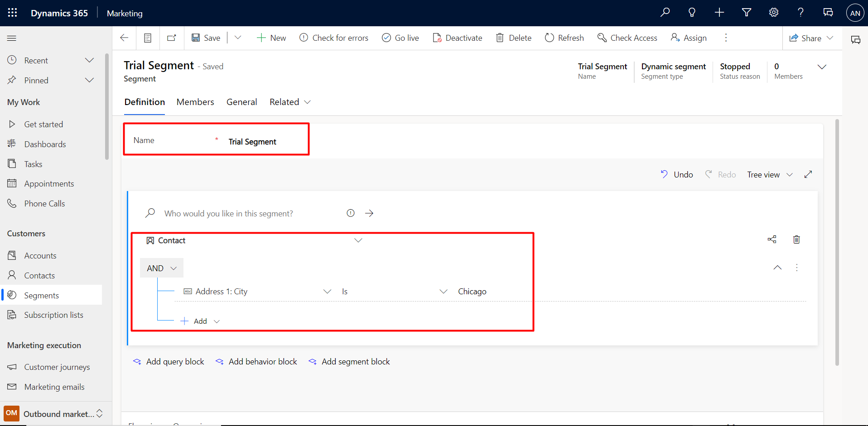Run Check for errors on the segment

pos(334,38)
